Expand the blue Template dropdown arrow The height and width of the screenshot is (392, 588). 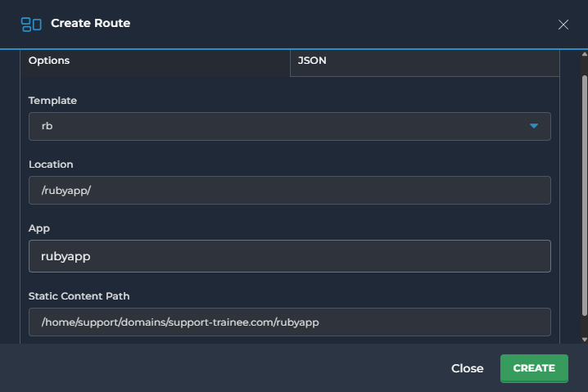pyautogui.click(x=534, y=126)
